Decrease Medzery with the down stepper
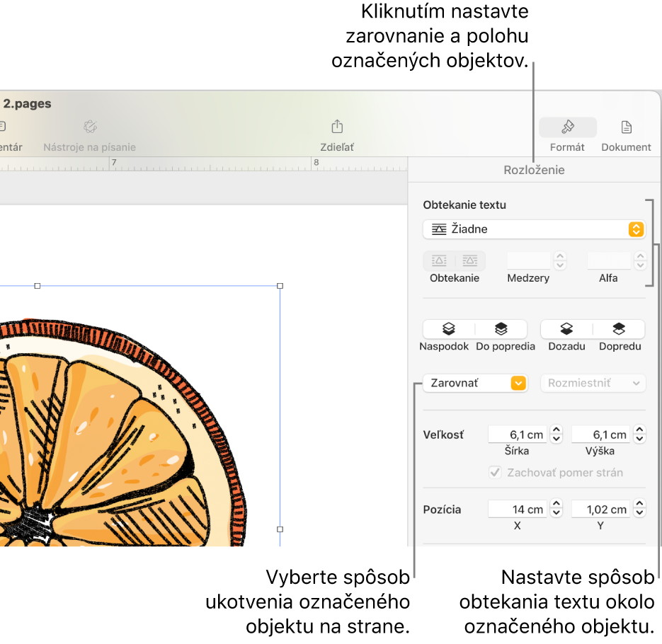Image resolution: width=662 pixels, height=644 pixels. (x=560, y=265)
